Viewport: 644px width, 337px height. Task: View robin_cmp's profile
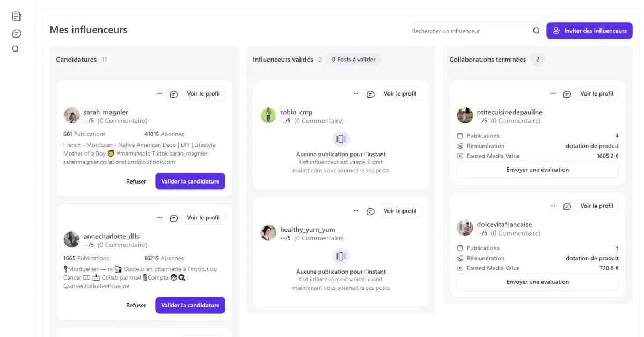click(400, 93)
